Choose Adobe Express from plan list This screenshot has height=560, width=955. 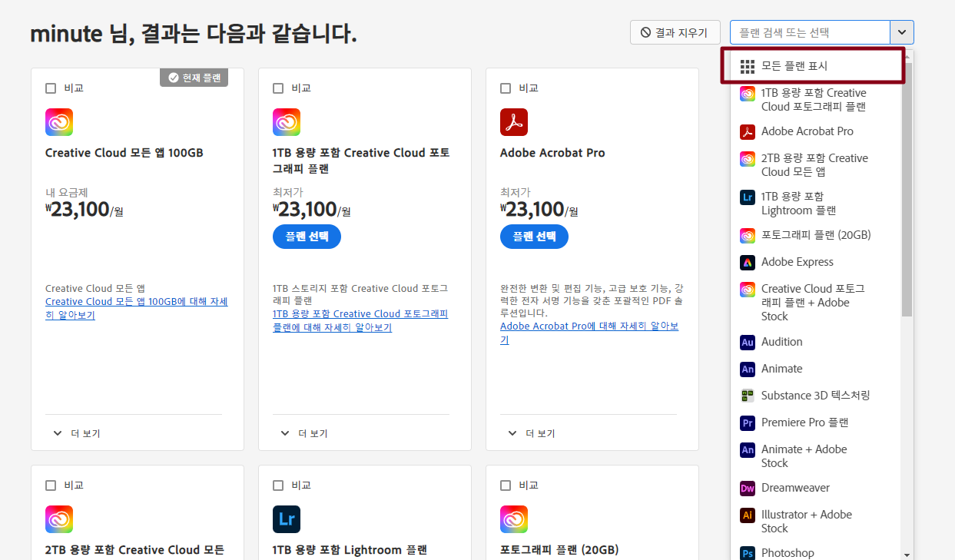817,262
